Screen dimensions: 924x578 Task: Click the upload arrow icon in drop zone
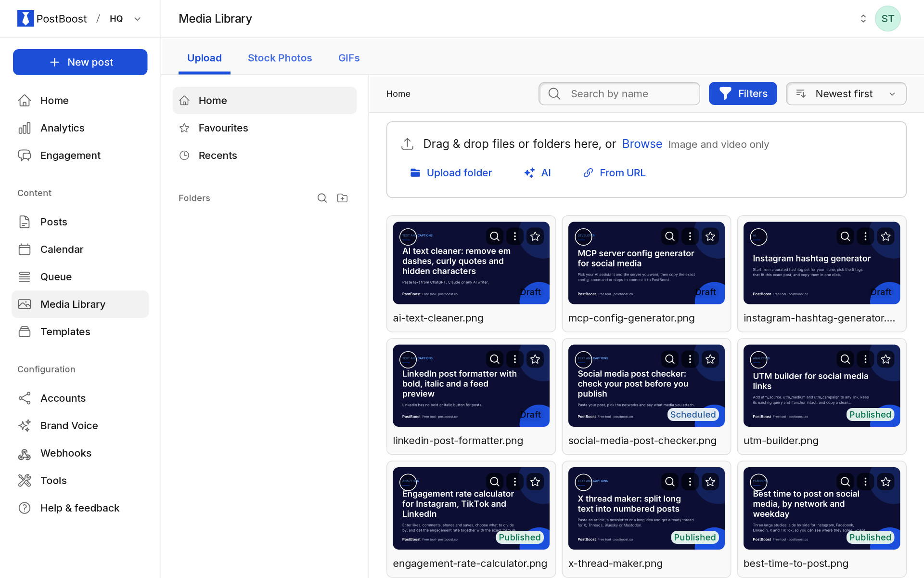[x=407, y=144]
